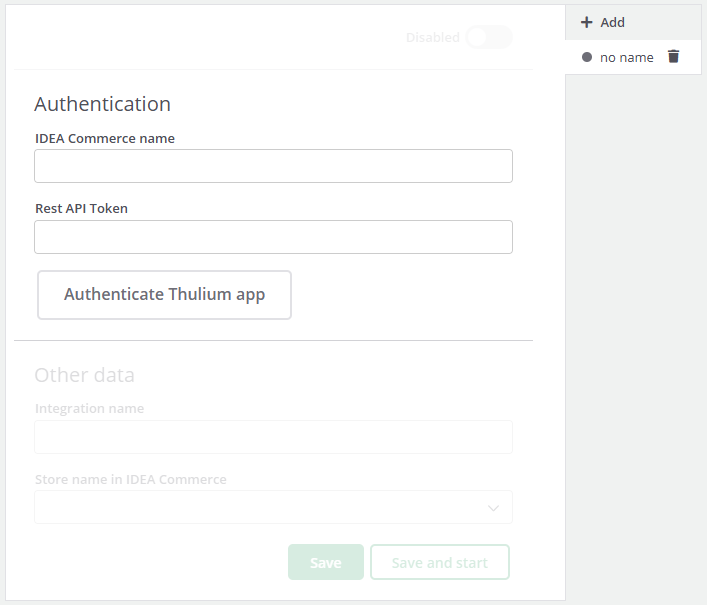Click the plus icon beside Add
Image resolution: width=707 pixels, height=605 pixels.
(586, 22)
